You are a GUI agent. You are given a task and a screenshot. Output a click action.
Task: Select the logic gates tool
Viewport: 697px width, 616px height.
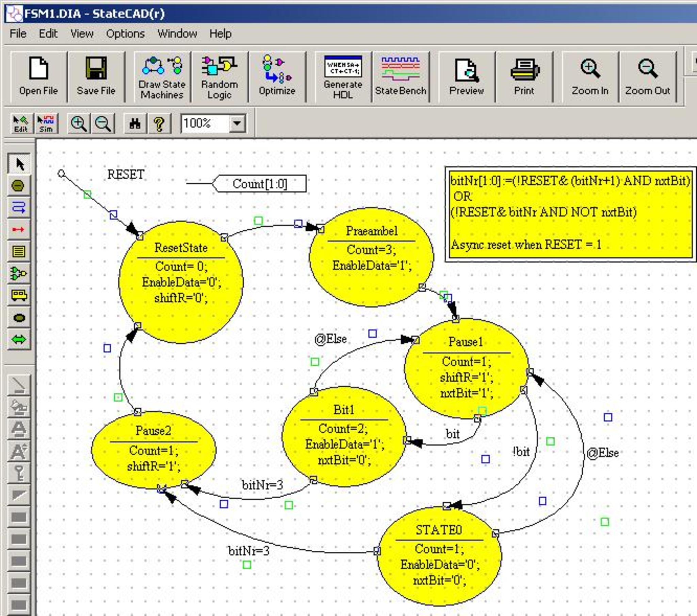coord(19,273)
